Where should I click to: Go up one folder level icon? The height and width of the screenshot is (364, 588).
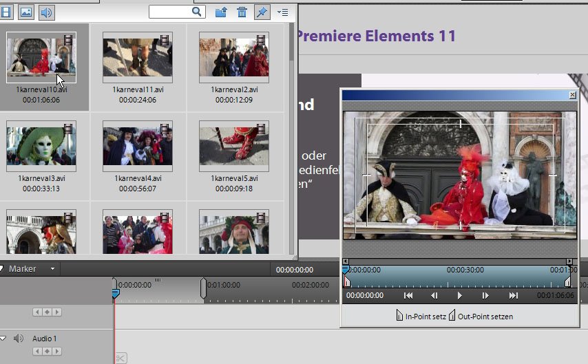click(221, 12)
